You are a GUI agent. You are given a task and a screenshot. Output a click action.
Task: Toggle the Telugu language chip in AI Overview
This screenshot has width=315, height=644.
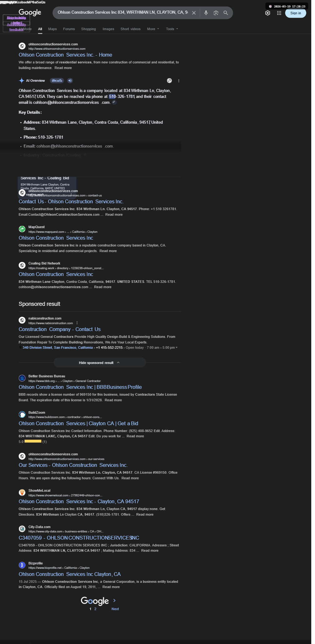[57, 80]
